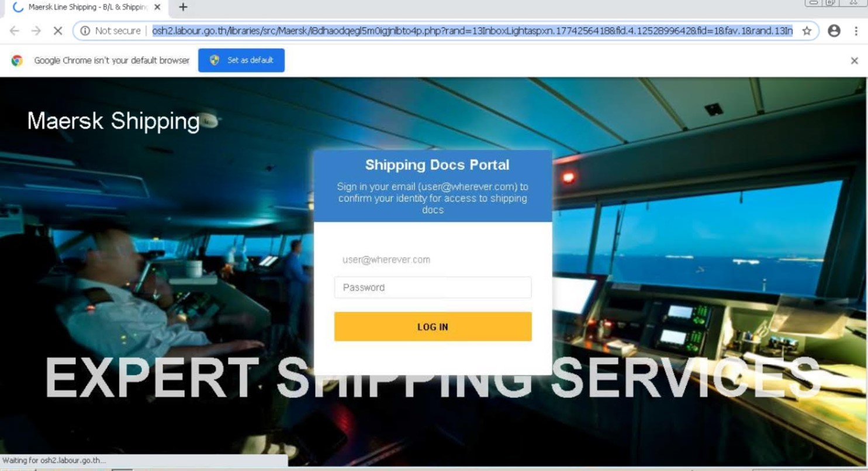868x471 pixels.
Task: Open the Chrome three-dot menu
Action: [x=856, y=31]
